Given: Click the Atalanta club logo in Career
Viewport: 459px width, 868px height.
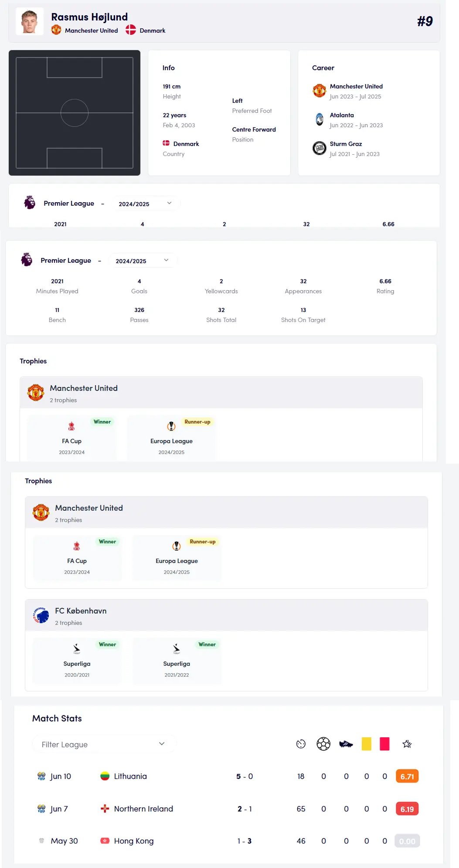Looking at the screenshot, I should (x=320, y=119).
